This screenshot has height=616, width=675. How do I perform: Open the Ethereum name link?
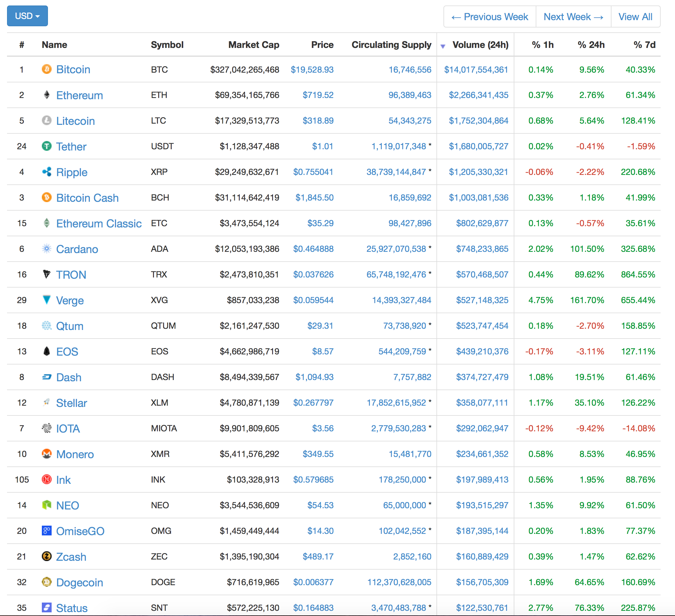[x=79, y=95]
